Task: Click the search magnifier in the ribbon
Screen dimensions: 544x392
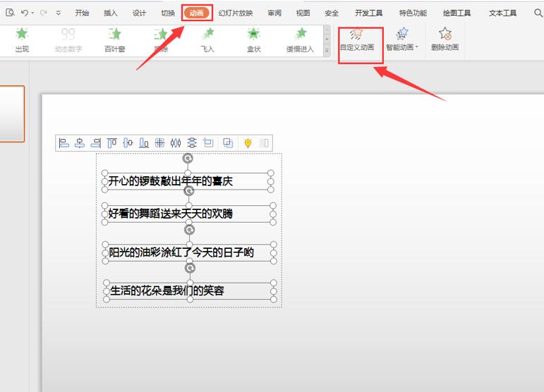Action: [x=538, y=13]
